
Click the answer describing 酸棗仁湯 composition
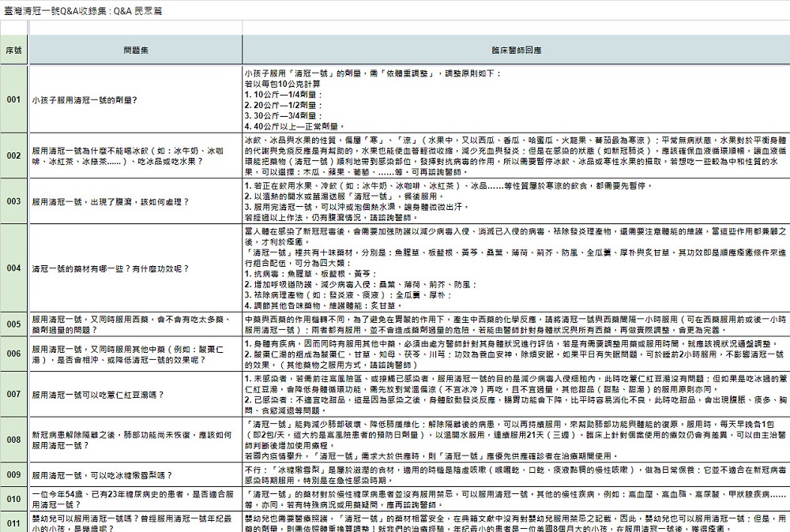pyautogui.click(x=516, y=354)
